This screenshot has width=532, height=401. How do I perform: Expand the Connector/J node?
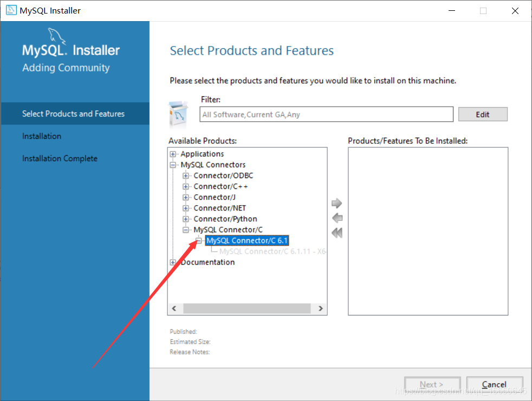[x=186, y=198]
